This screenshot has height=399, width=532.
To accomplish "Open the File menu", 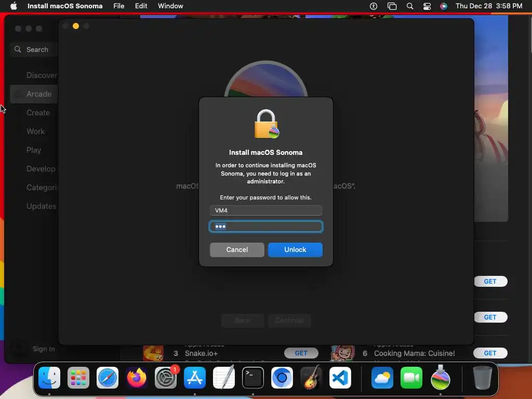I will pos(118,6).
